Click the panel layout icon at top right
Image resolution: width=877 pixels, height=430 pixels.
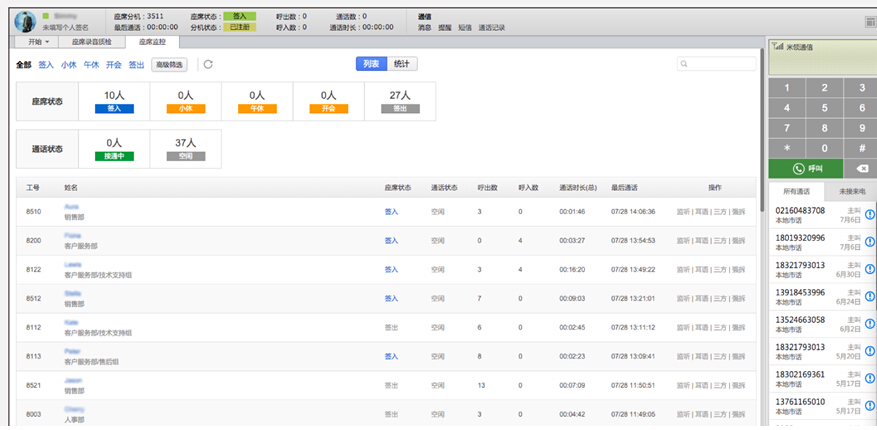[x=869, y=21]
